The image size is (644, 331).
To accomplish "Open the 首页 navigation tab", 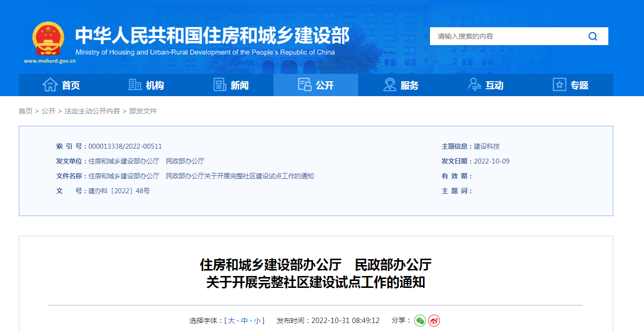I will tap(61, 85).
